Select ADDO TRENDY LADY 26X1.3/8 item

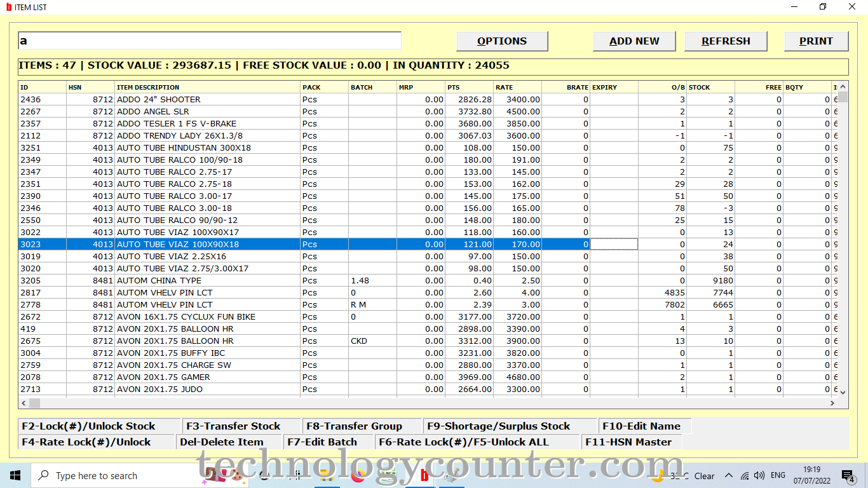428,135
